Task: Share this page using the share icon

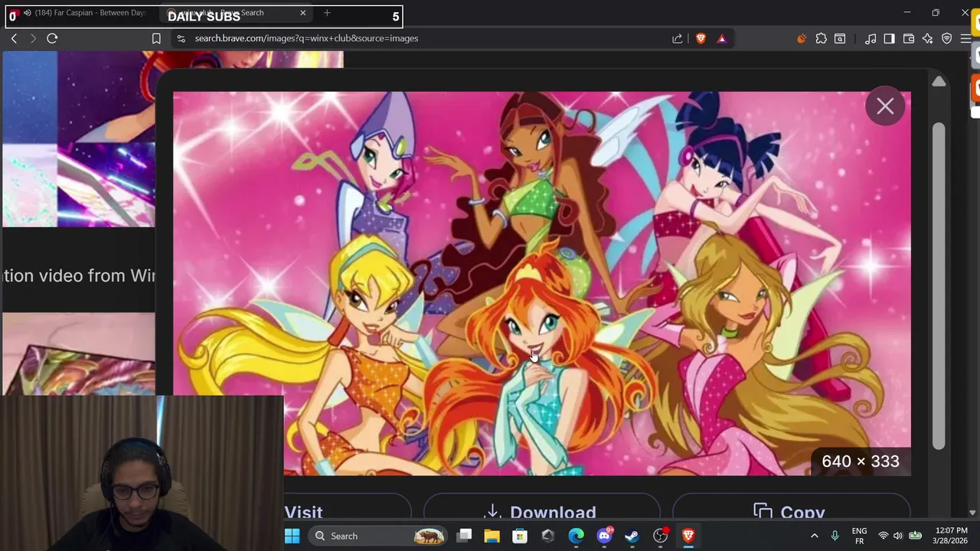Action: [x=678, y=38]
